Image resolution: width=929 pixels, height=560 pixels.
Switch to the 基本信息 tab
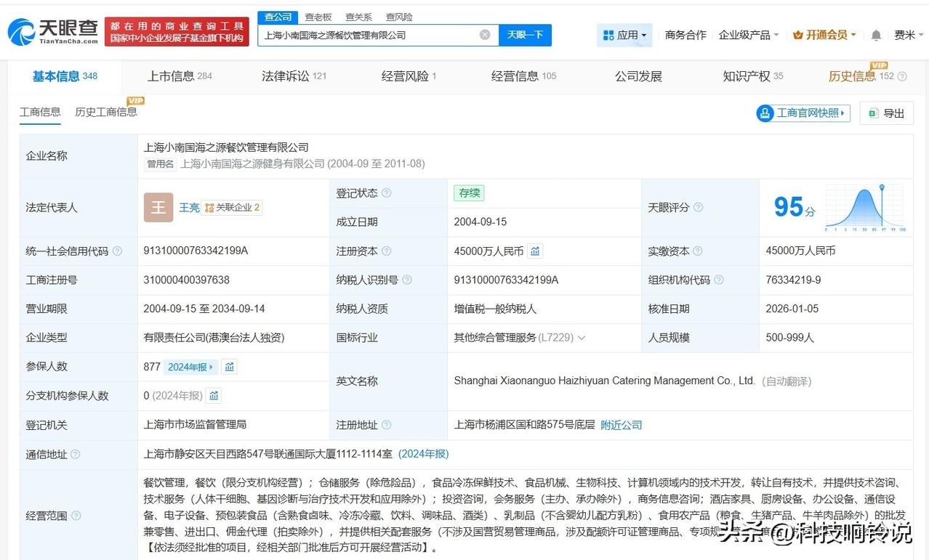point(65,76)
